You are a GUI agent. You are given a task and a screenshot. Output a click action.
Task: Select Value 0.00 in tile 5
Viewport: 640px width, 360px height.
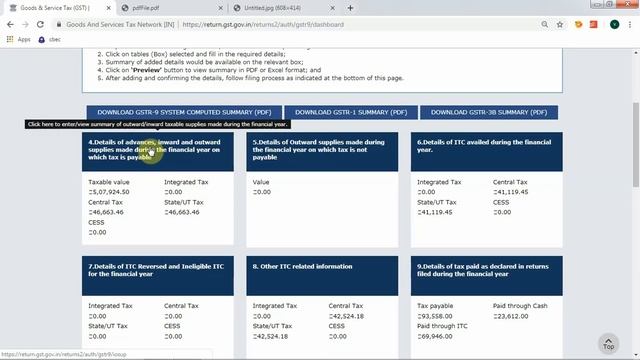click(x=262, y=192)
